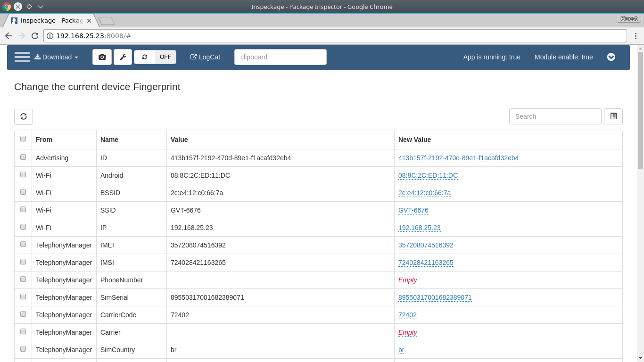Open the hamburger navigation menu
This screenshot has width=644, height=362.
(22, 57)
